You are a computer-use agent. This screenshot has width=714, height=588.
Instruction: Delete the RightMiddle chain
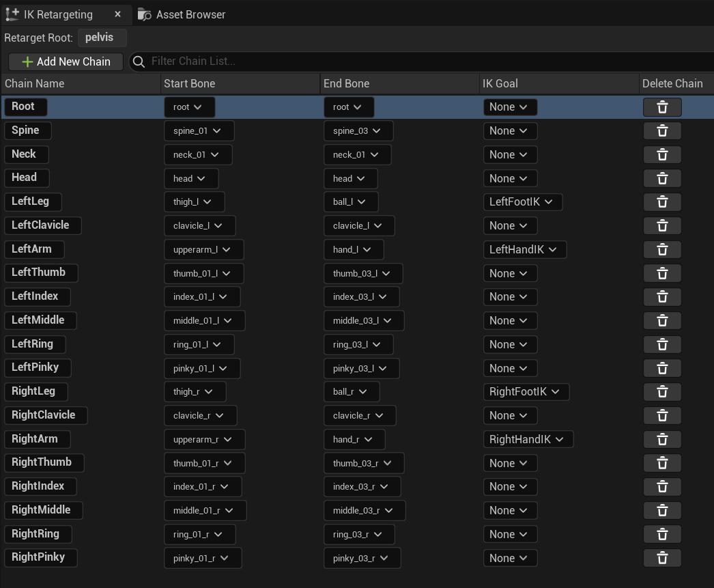point(662,511)
